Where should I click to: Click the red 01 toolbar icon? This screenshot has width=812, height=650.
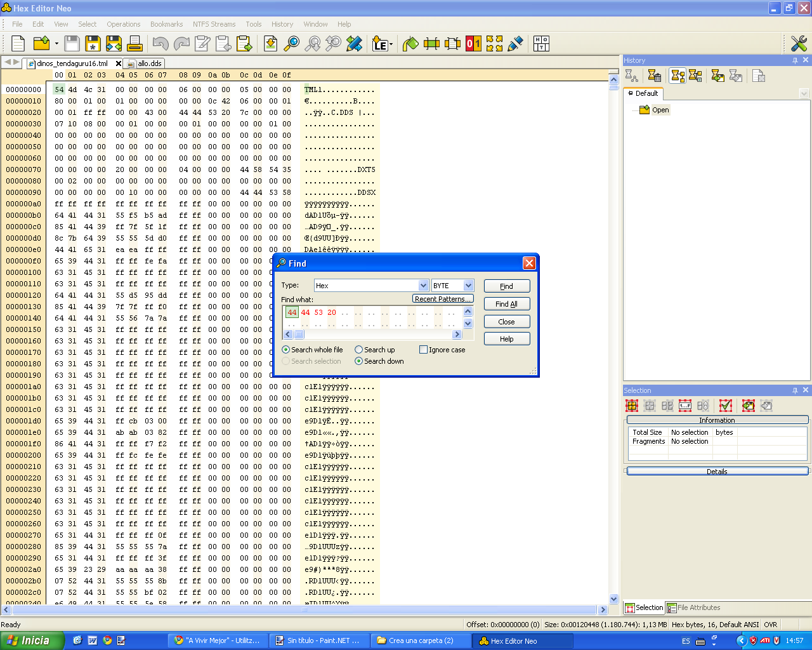pyautogui.click(x=473, y=44)
